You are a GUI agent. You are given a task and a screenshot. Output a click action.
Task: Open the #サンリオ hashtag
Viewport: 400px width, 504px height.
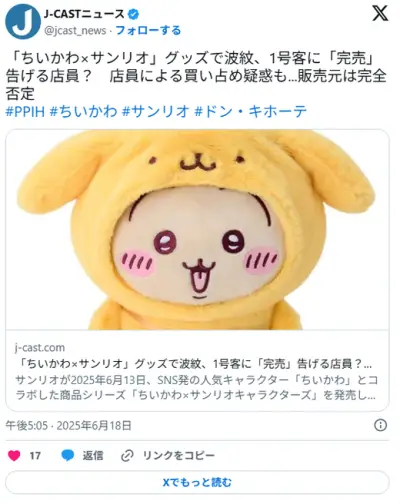coord(156,111)
